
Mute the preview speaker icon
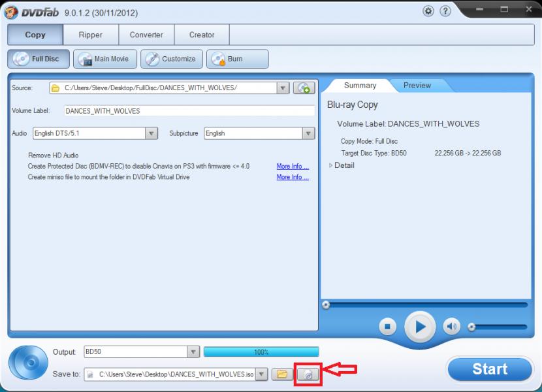[451, 326]
